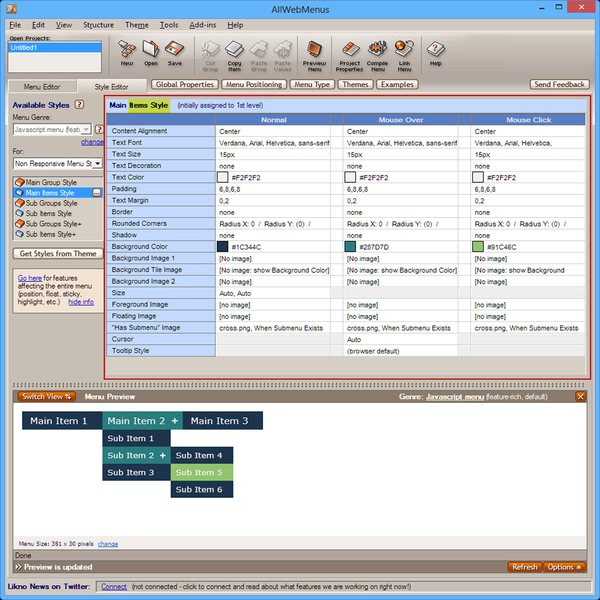Click the Themes button
The height and width of the screenshot is (600, 600).
pos(355,84)
